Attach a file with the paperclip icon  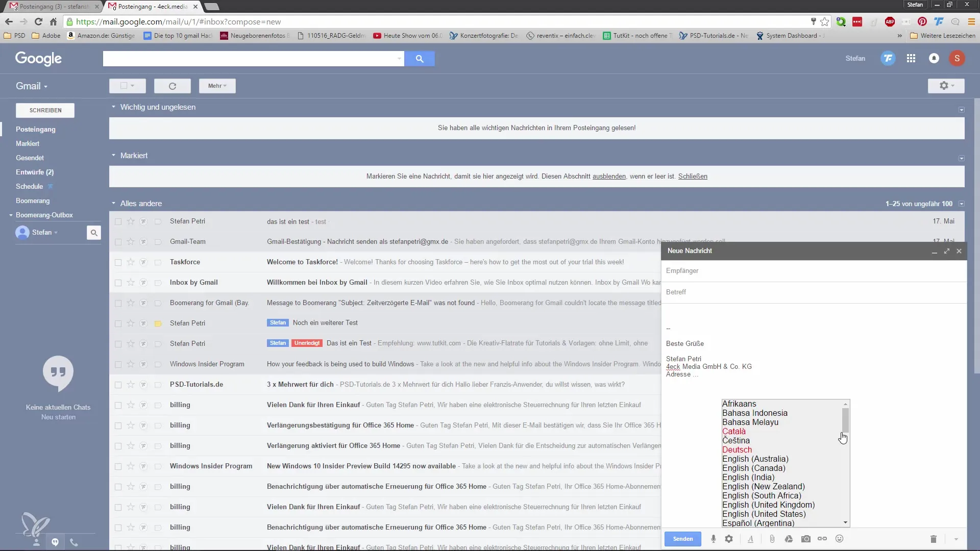pos(772,539)
